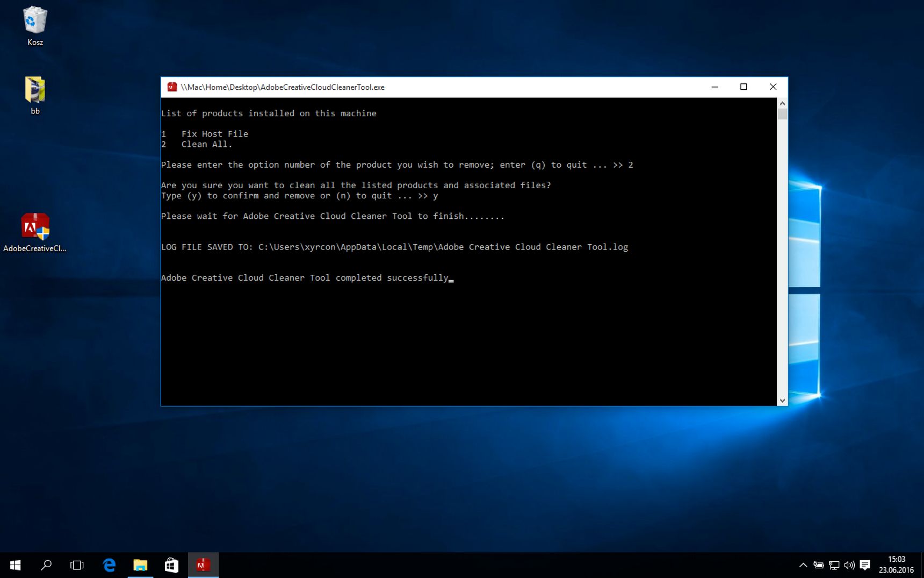Viewport: 924px width, 578px height.
Task: Click the "Please wait for Adobe Creative Cloud Cleaner" line
Action: coord(333,216)
